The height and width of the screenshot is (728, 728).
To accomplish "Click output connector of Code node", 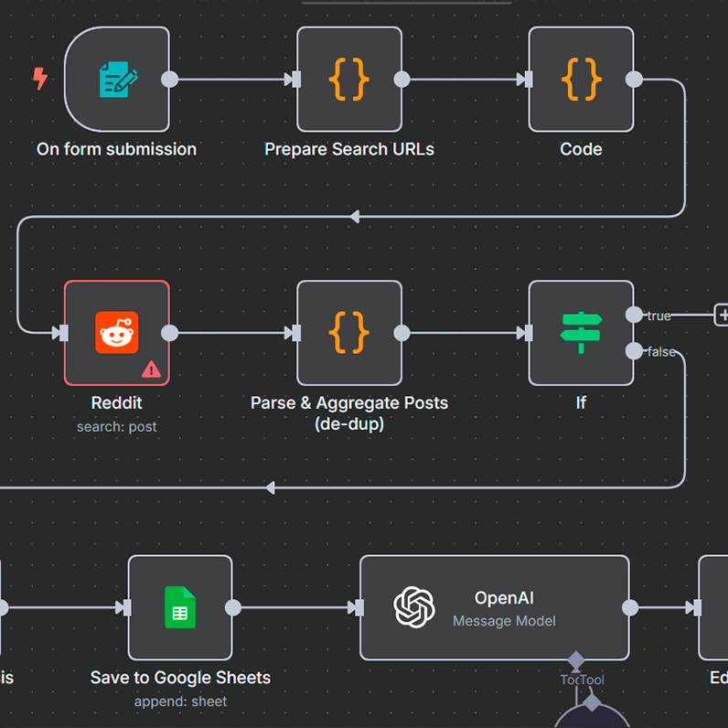I will 634,80.
